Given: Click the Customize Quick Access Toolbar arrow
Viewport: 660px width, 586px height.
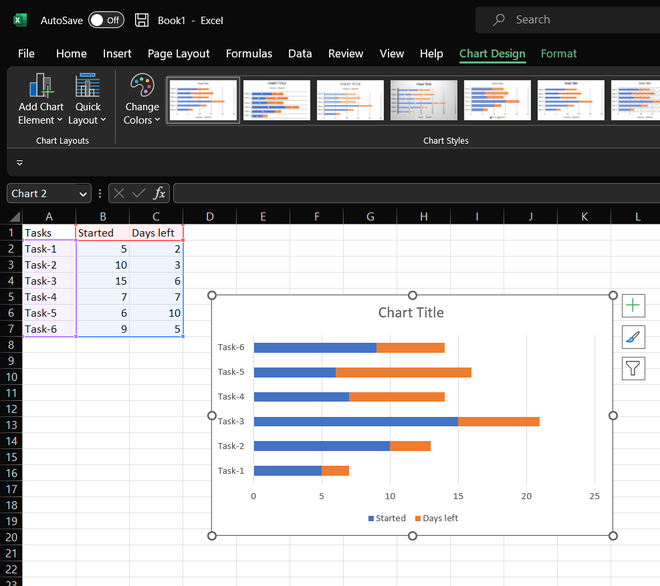Looking at the screenshot, I should click(19, 162).
